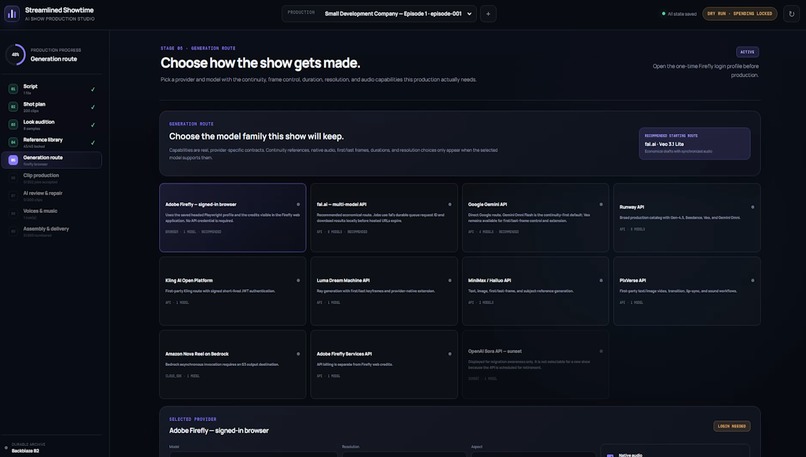This screenshot has height=457, width=806.
Task: Click the heading Choose how the show gets made
Action: coord(260,63)
